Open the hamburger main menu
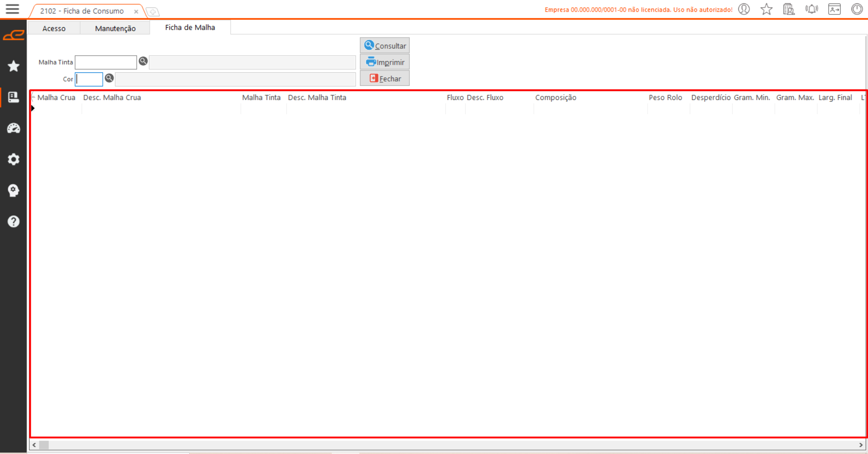This screenshot has width=868, height=454. tap(12, 9)
